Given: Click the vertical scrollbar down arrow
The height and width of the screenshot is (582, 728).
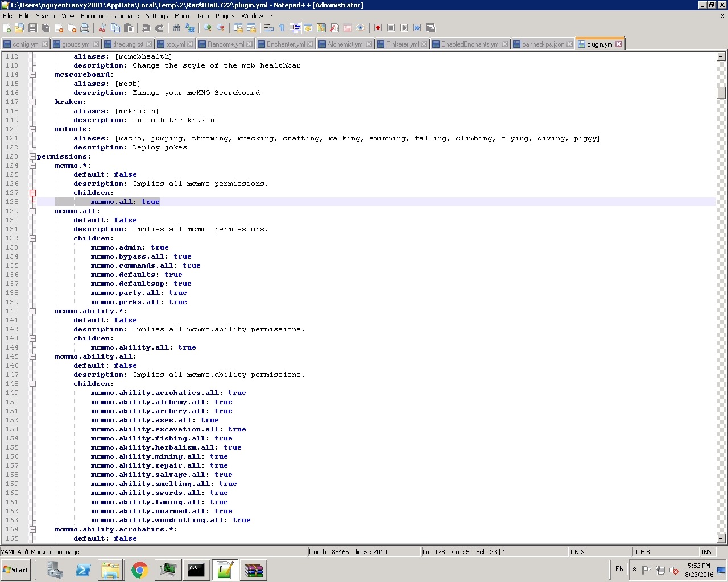Looking at the screenshot, I should (x=721, y=538).
